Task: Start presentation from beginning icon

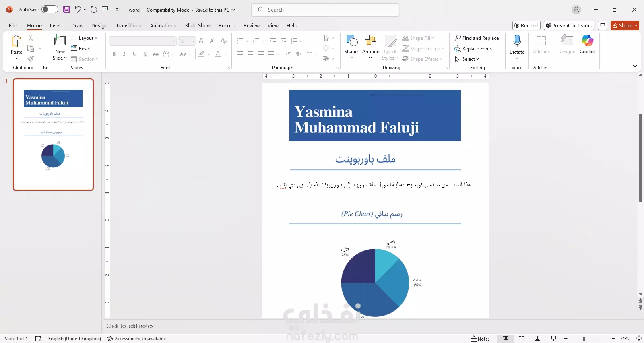Action: (x=105, y=10)
